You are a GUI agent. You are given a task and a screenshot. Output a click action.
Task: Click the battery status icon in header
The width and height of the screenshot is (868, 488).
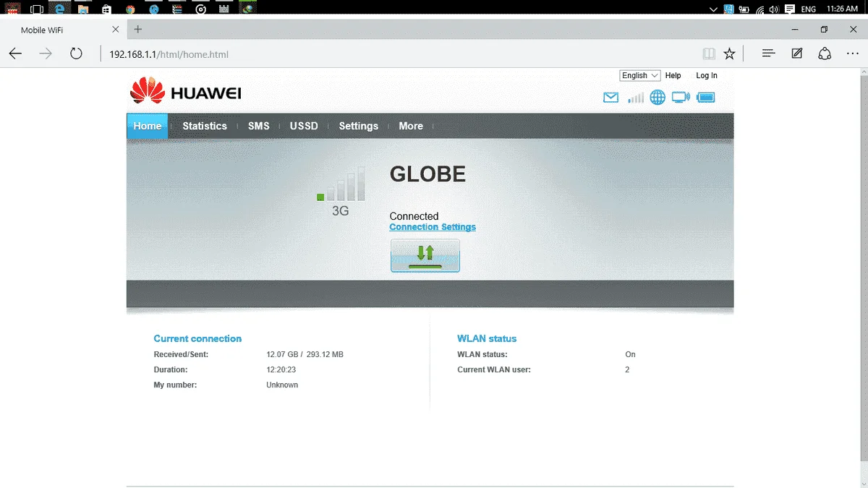click(x=705, y=98)
